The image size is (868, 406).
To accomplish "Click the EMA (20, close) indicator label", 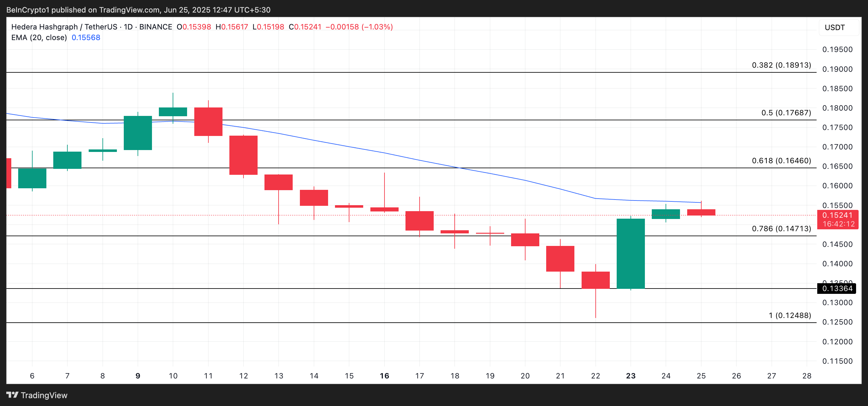I will coord(39,37).
